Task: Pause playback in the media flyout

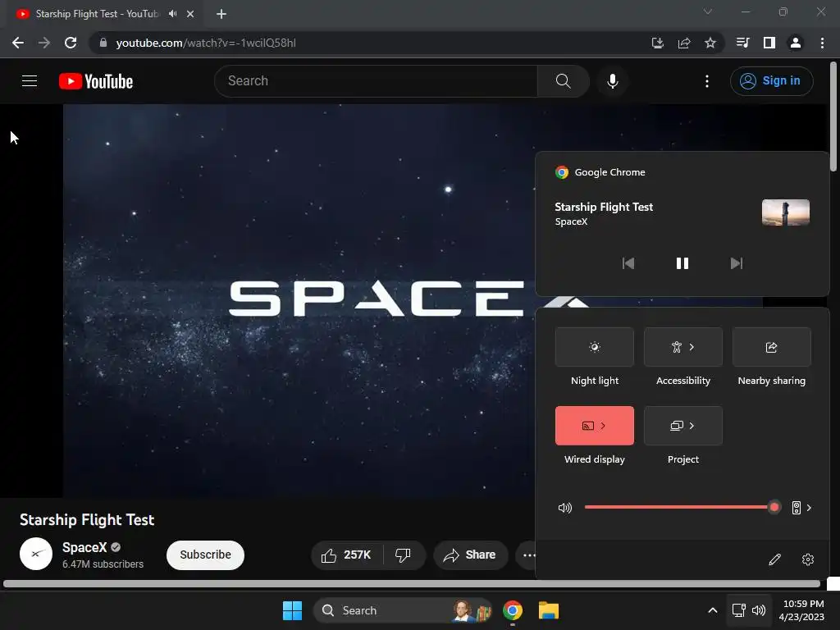Action: tap(682, 263)
